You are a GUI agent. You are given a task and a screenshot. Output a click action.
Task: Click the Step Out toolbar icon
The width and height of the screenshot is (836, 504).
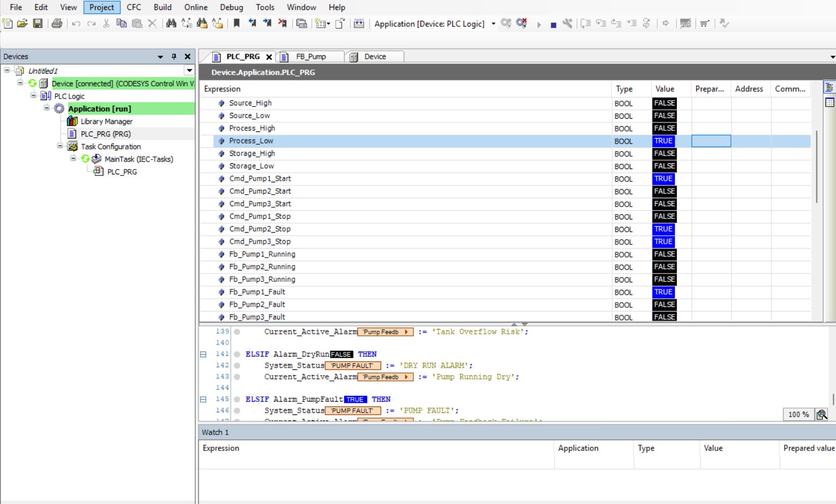617,23
